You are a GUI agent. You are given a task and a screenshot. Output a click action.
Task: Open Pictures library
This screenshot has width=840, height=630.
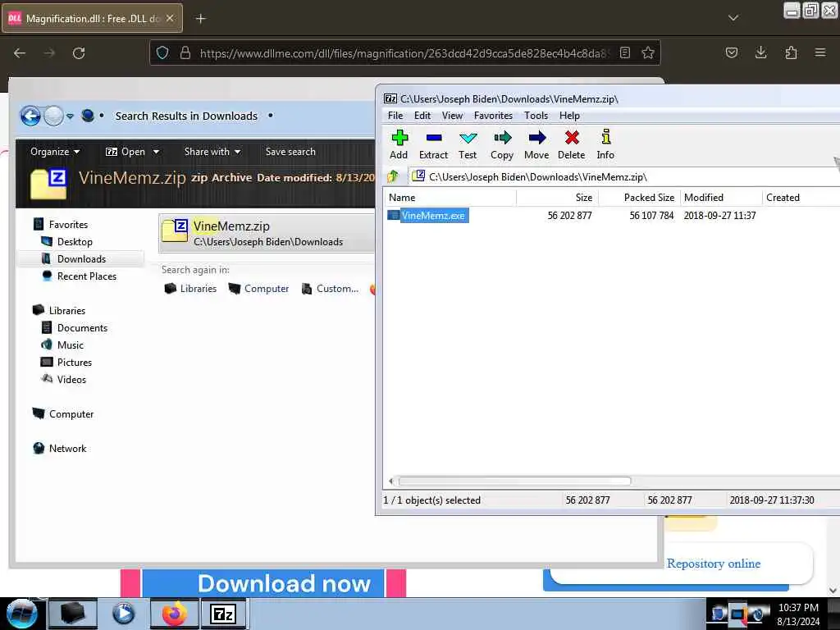[x=74, y=362]
